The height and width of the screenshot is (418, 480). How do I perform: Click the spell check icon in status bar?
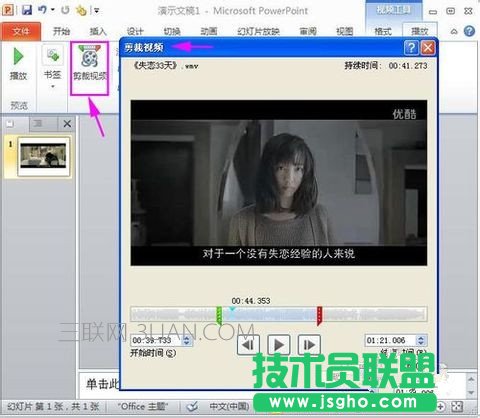point(192,407)
